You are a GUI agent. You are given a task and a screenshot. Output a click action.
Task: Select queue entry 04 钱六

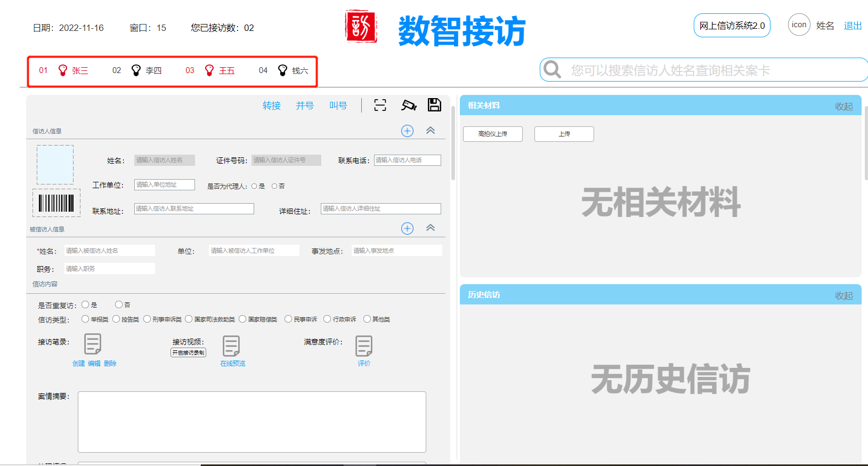[283, 70]
